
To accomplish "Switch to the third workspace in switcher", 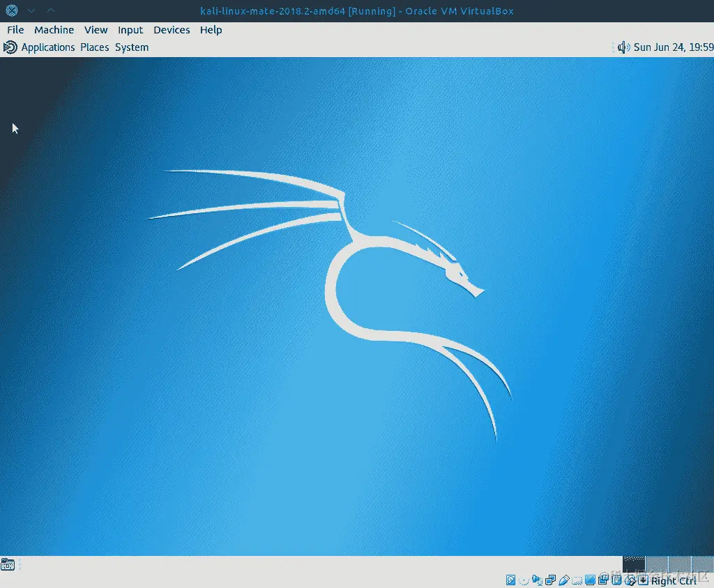I will pos(681,564).
